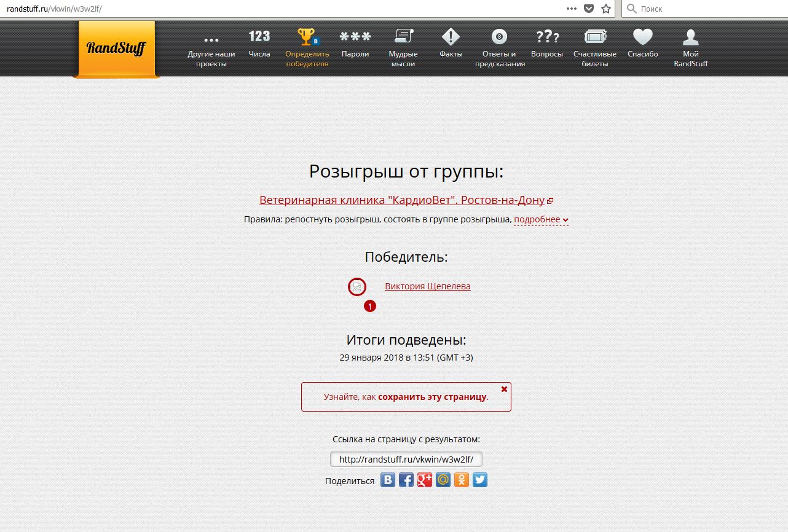
Task: Open winner Виктория Щепелева profile link
Action: pyautogui.click(x=428, y=286)
